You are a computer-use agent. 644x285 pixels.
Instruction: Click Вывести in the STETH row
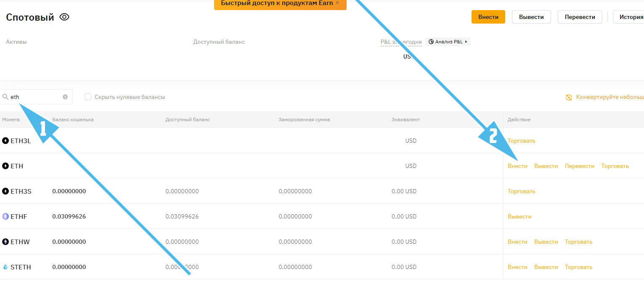pyautogui.click(x=546, y=267)
